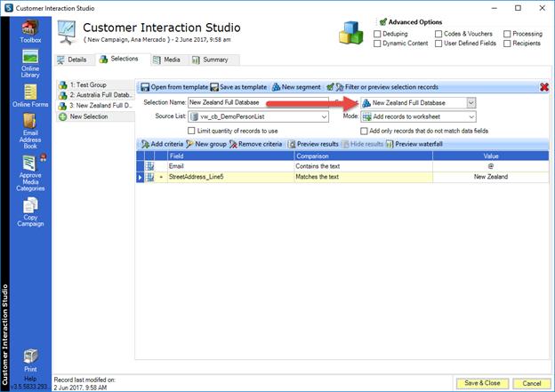
Task: Click the Cancel button
Action: (x=531, y=383)
